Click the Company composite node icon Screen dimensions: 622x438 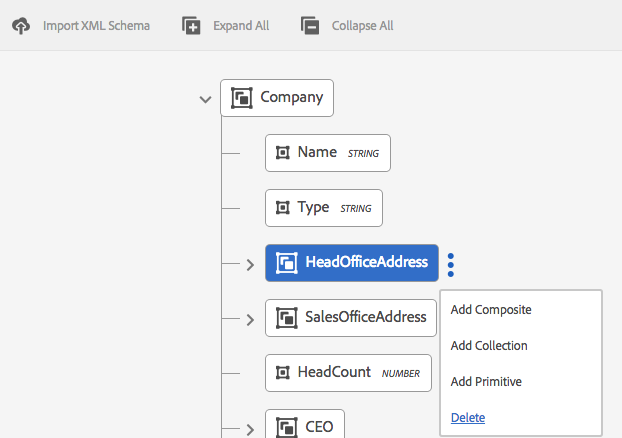(x=241, y=98)
